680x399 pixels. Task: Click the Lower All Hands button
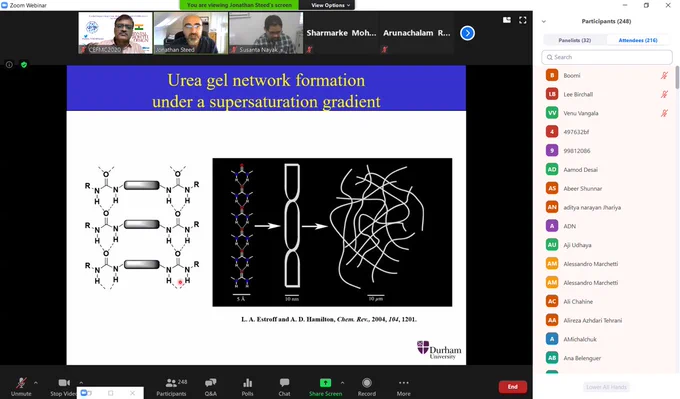click(x=606, y=387)
